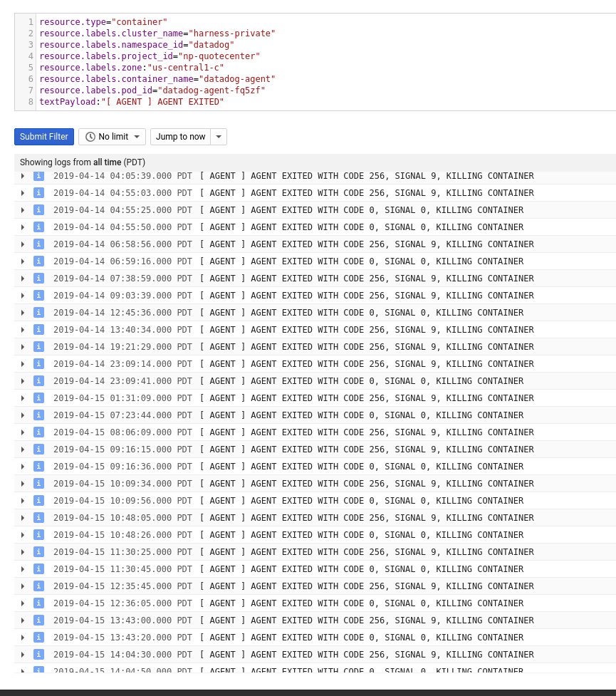Click textPayload line in filter editor
This screenshot has width=616, height=696.
pos(131,102)
